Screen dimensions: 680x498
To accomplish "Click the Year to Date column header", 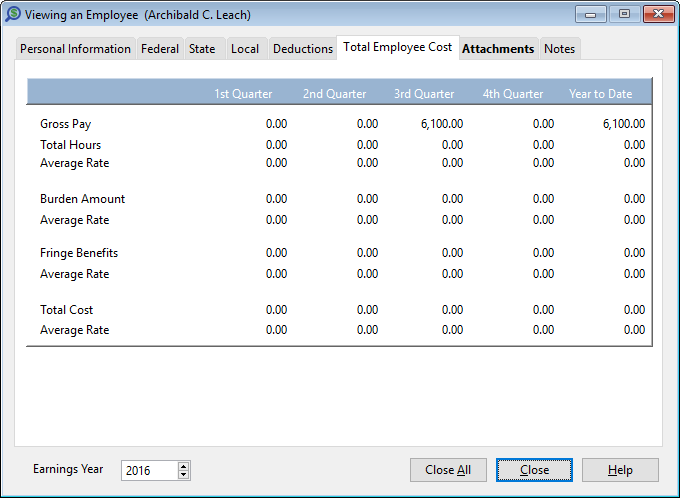I will tap(600, 94).
